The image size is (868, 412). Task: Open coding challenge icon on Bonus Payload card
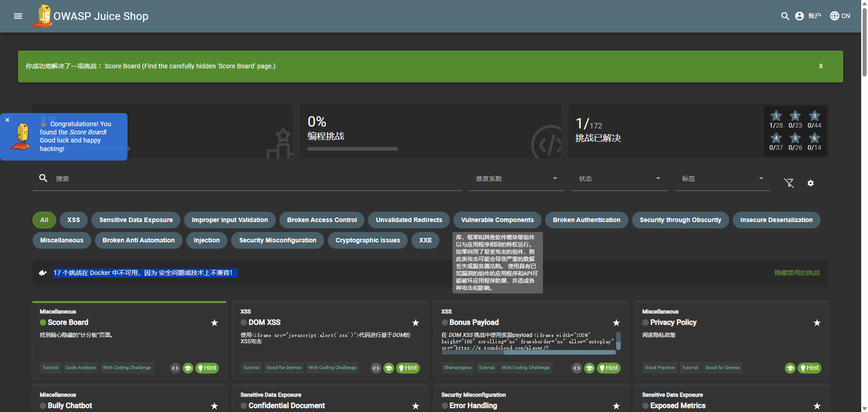(577, 368)
